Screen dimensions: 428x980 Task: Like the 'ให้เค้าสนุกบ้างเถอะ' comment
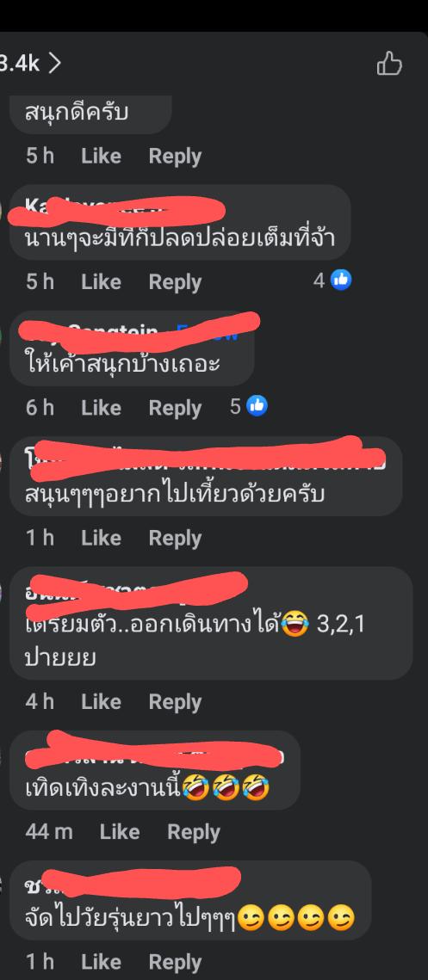(101, 408)
